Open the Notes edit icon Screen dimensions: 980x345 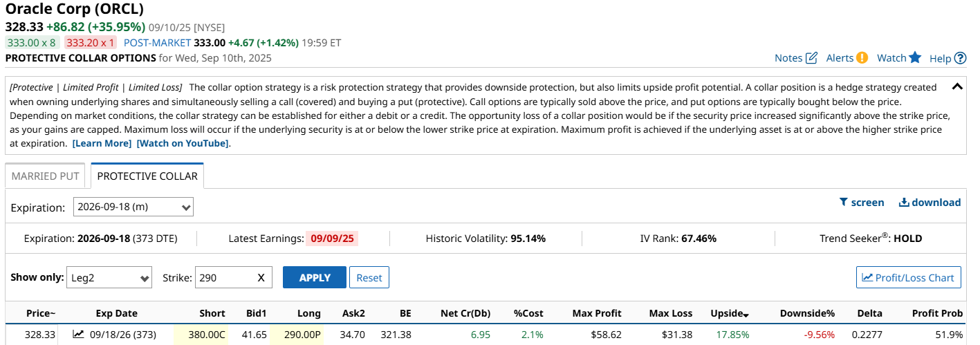[812, 58]
